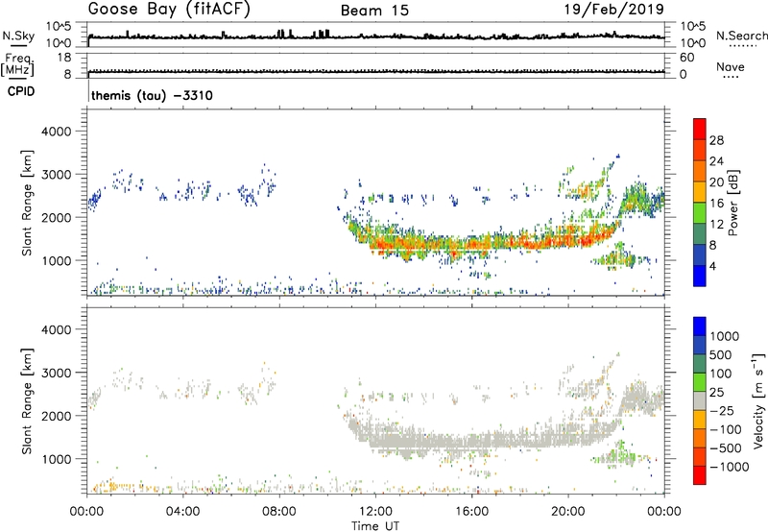Click the "-1000" velocity colorbar label
The height and width of the screenshot is (532, 768).
[729, 467]
